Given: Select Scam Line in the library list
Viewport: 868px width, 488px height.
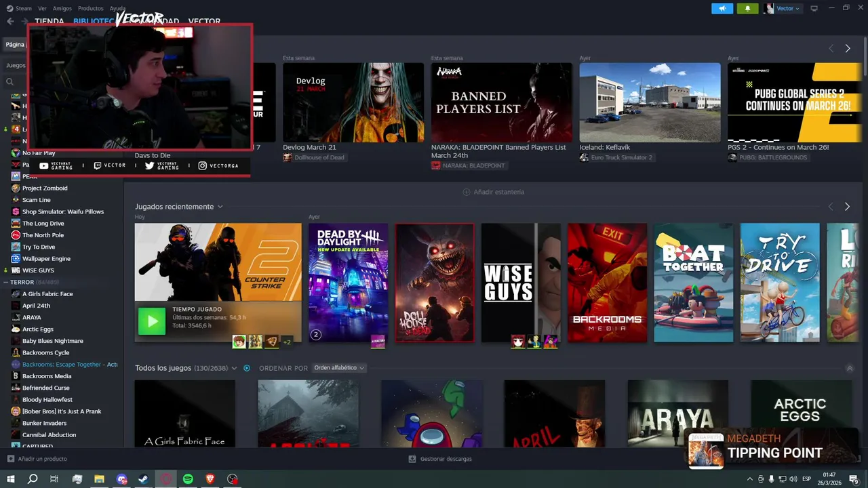Looking at the screenshot, I should pos(36,200).
